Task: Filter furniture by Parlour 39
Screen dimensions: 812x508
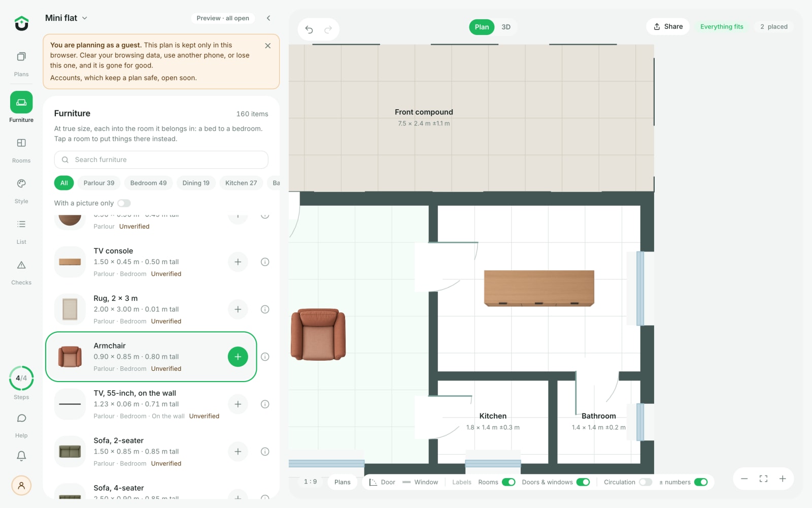Action: (99, 183)
